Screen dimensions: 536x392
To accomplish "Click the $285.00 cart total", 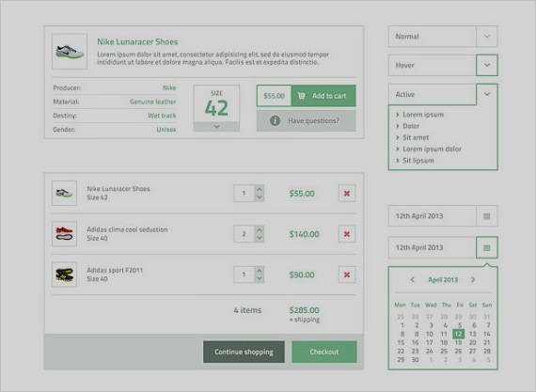I will tap(305, 310).
